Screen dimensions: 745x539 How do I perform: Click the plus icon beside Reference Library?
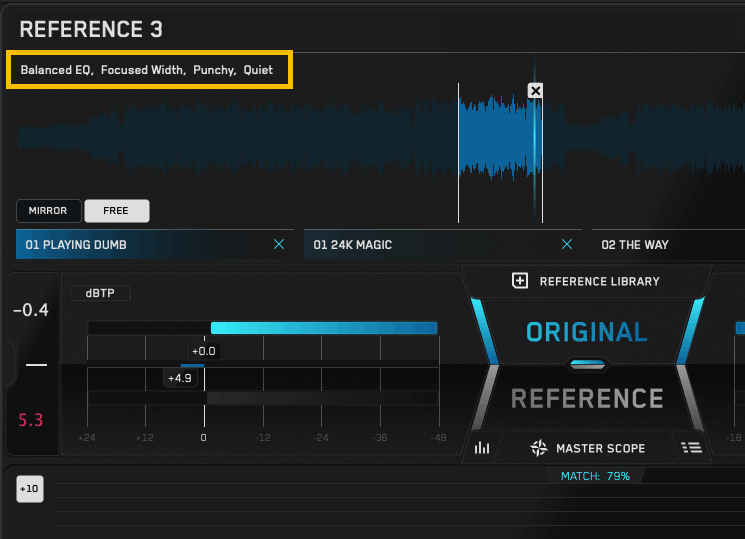tap(520, 280)
